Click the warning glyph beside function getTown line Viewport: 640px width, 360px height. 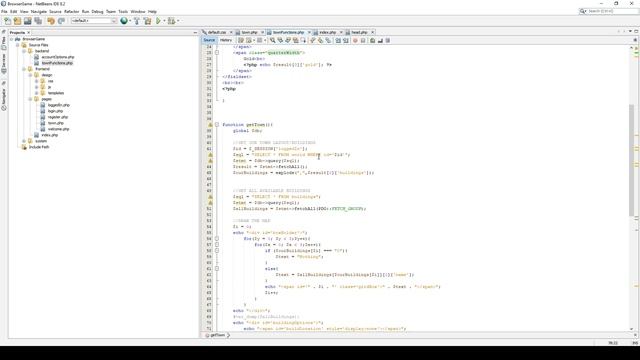[211, 125]
